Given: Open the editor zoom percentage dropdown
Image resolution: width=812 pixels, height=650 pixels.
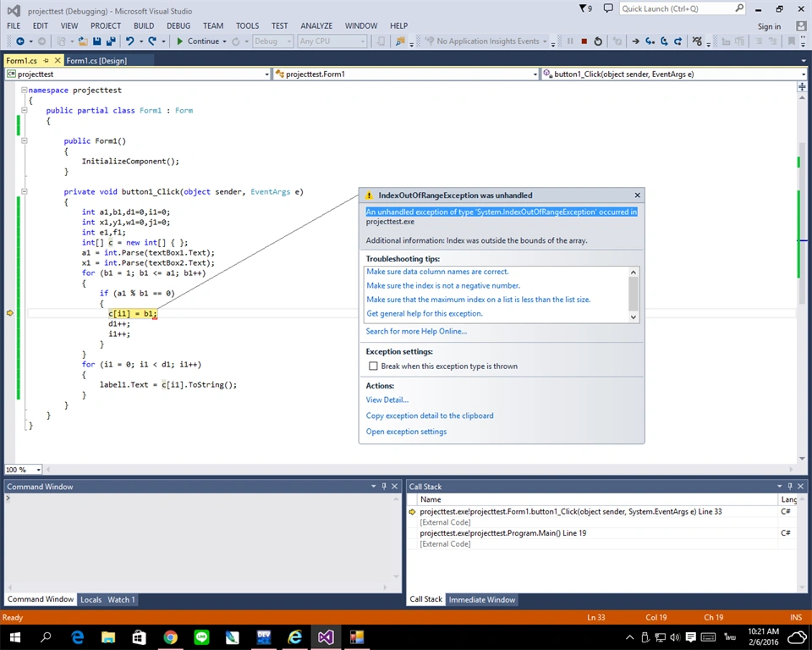Looking at the screenshot, I should tap(38, 470).
